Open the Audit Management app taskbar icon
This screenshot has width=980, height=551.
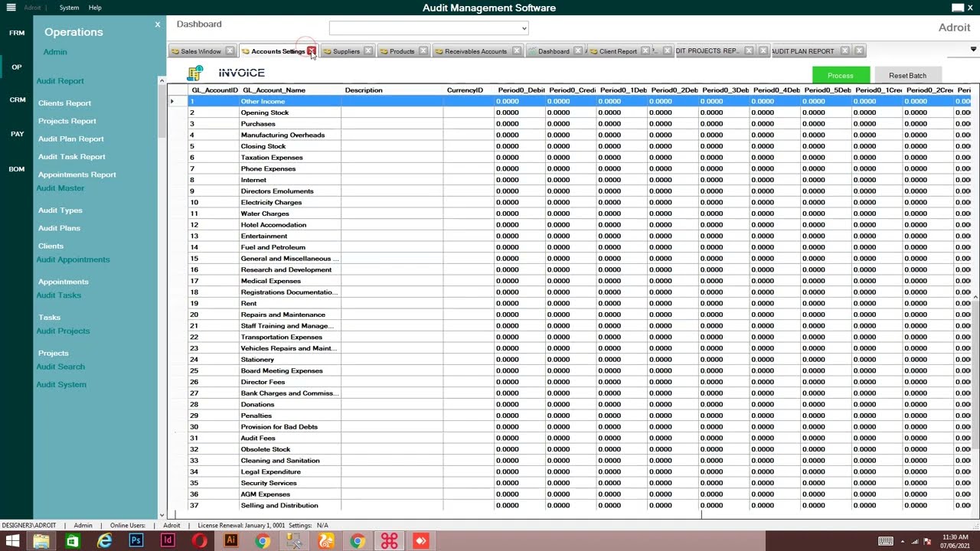[x=294, y=541]
